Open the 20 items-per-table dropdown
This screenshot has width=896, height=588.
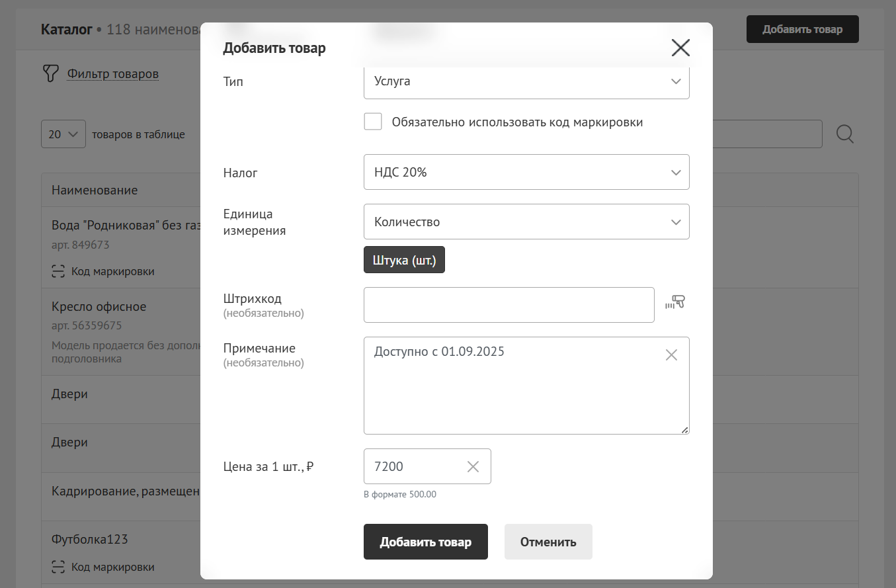click(63, 134)
